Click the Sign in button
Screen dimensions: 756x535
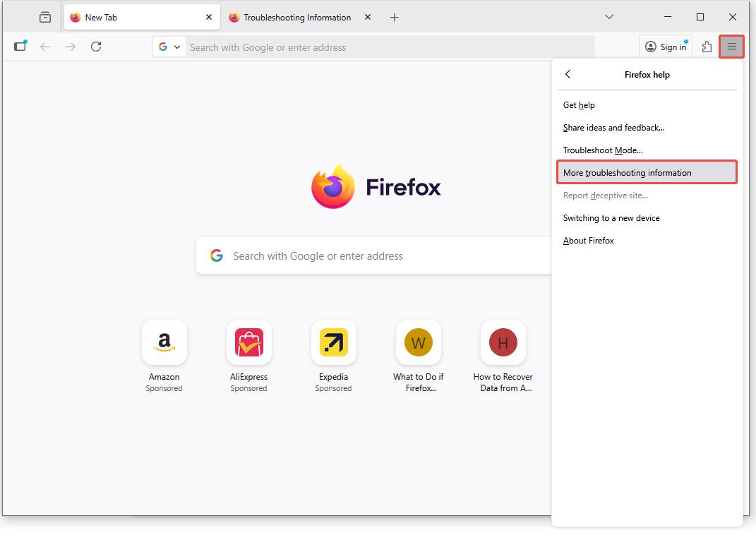coord(665,46)
